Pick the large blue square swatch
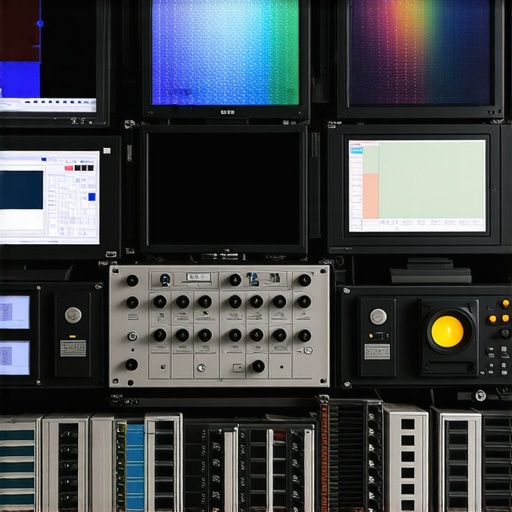The width and height of the screenshot is (512, 512). 92,197
